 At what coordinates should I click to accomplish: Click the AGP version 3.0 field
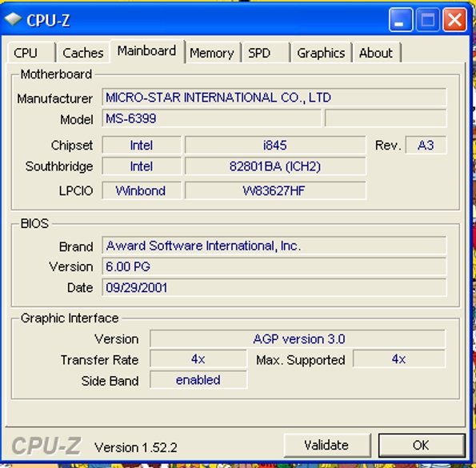click(298, 338)
